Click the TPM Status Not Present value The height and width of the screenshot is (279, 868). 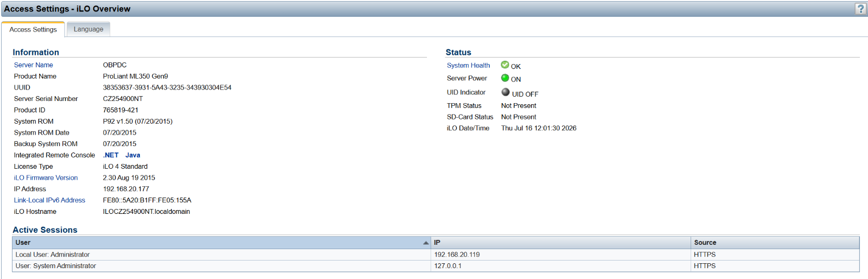click(519, 106)
